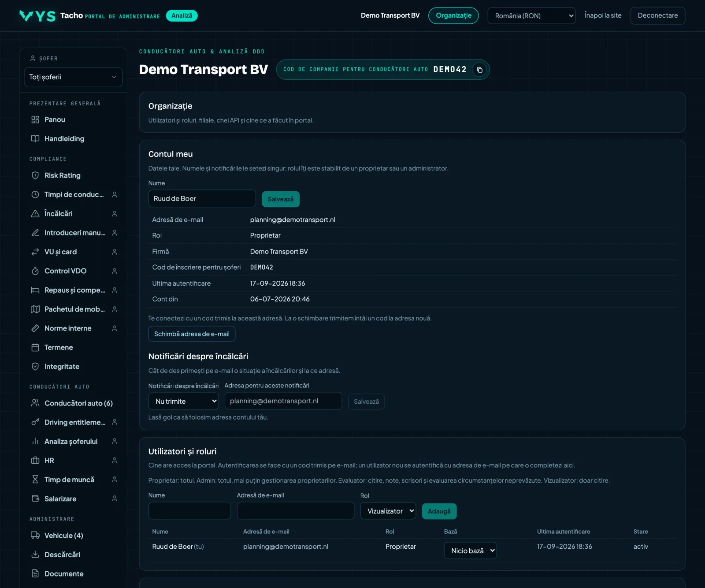705x588 pixels.
Task: Open the HR sidebar item
Action: pyautogui.click(x=73, y=461)
